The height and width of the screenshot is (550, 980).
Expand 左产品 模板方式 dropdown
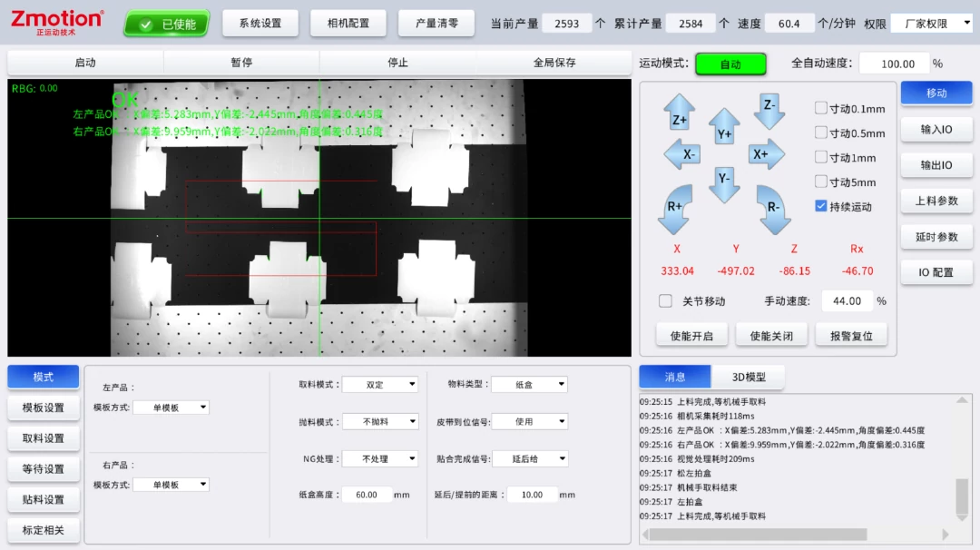171,408
